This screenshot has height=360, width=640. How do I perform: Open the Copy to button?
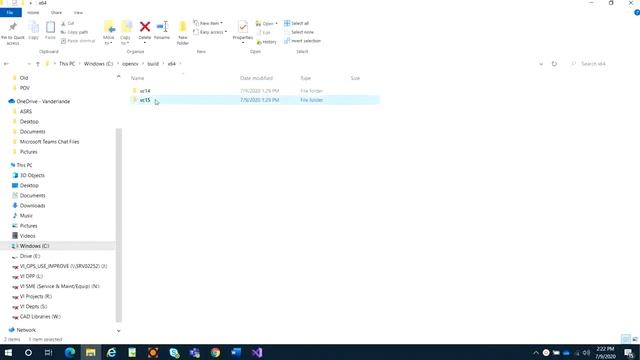point(125,33)
